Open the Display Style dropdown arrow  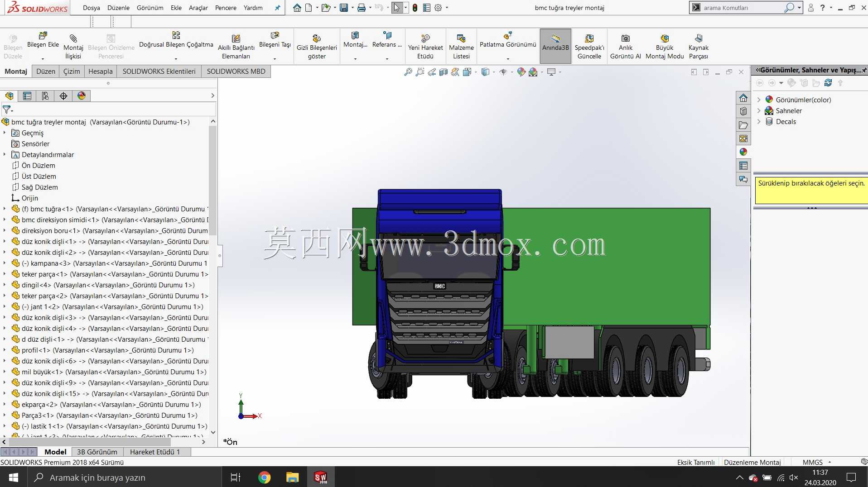tap(494, 72)
